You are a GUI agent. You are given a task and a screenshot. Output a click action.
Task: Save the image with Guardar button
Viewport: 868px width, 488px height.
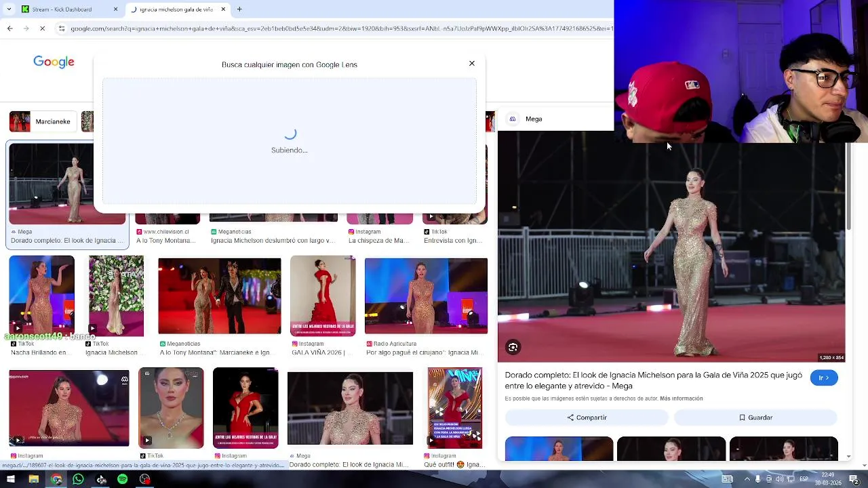point(755,418)
